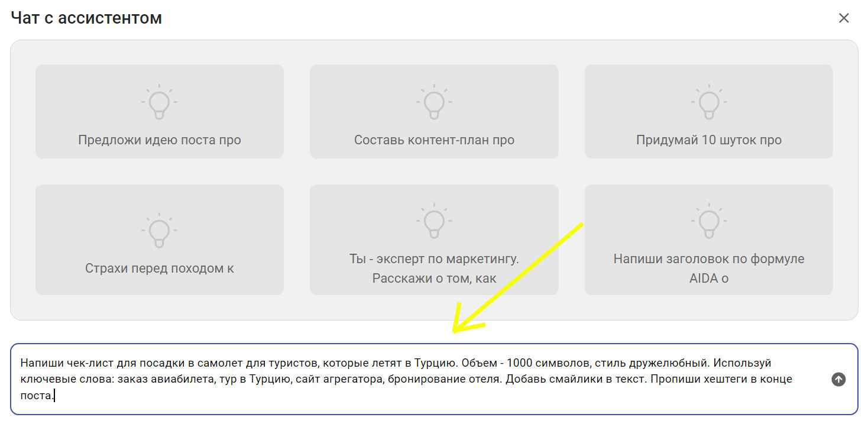Click the lightbulb icon above 'Придумай 10 шуток про'
This screenshot has width=868, height=427.
(x=708, y=102)
